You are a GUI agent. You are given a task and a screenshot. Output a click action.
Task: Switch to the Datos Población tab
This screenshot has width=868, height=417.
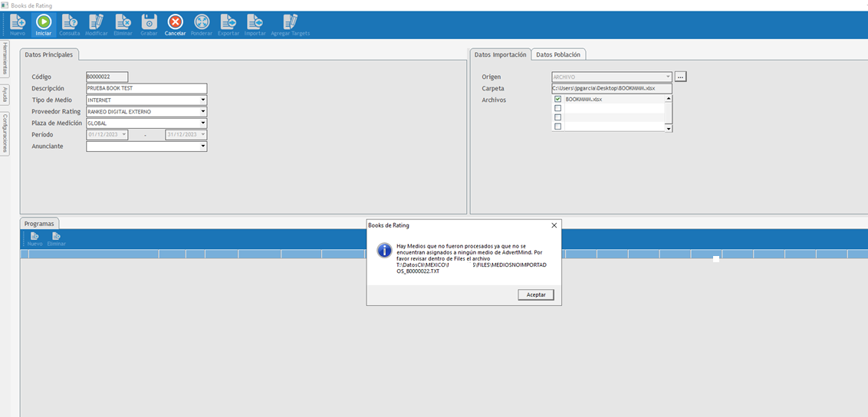coord(558,54)
